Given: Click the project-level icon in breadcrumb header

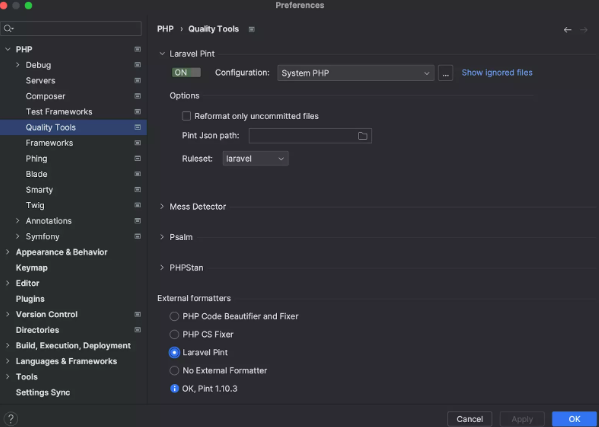Looking at the screenshot, I should tap(252, 29).
